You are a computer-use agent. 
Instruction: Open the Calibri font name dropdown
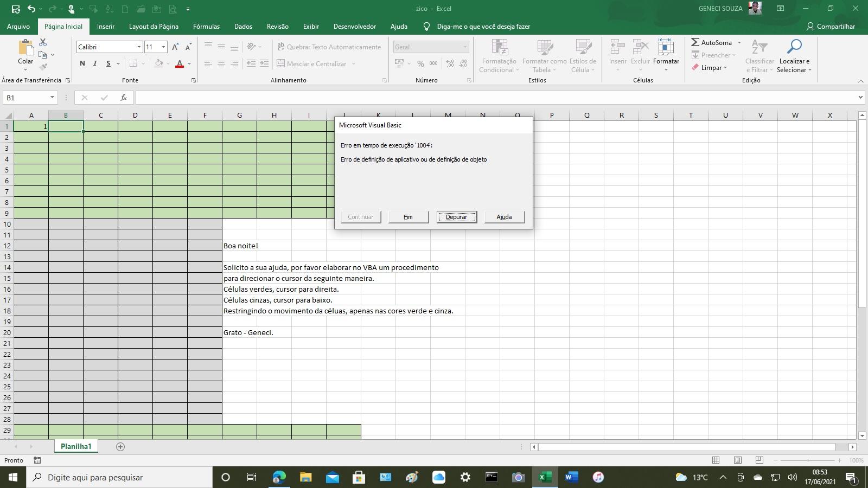[139, 47]
